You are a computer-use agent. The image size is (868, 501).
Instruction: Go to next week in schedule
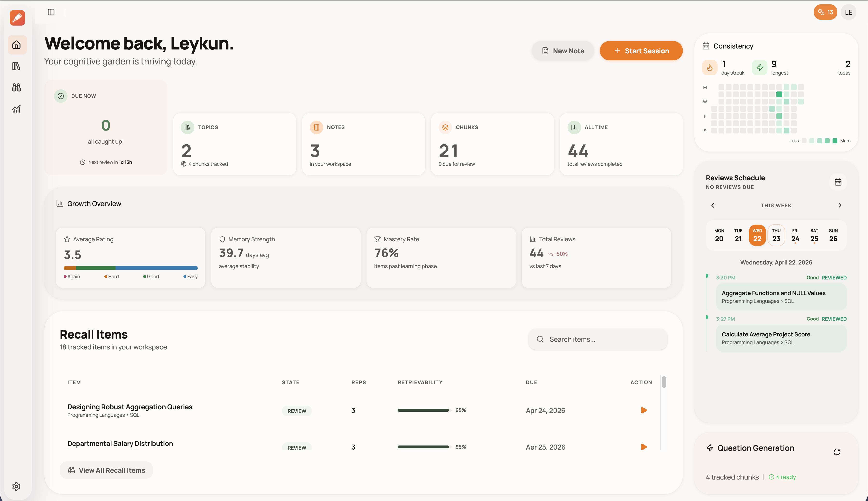coord(840,205)
